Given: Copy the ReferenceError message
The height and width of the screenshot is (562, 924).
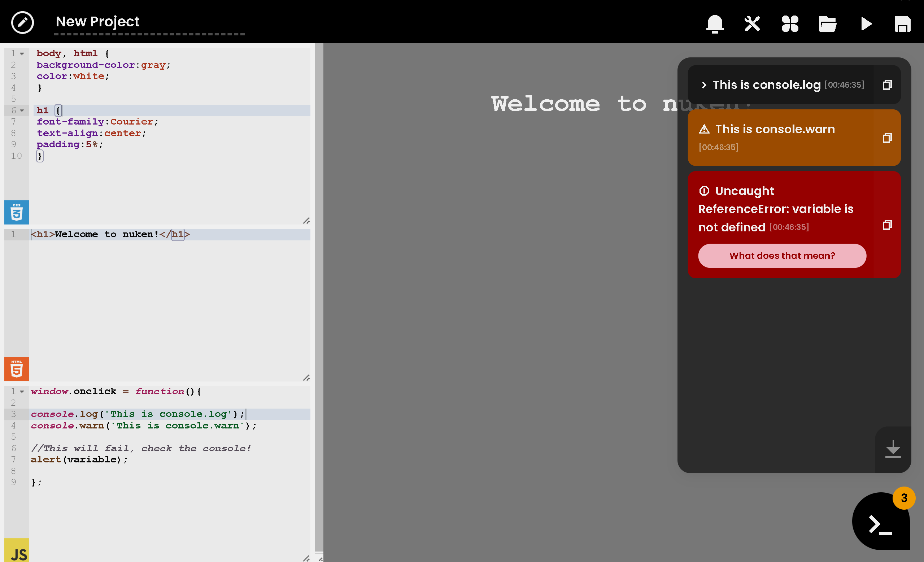Looking at the screenshot, I should pos(887,225).
